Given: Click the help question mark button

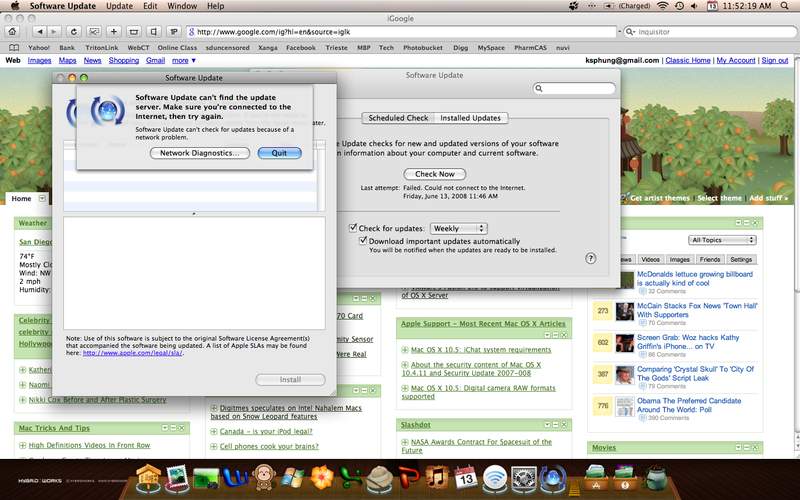Looking at the screenshot, I should pyautogui.click(x=590, y=258).
